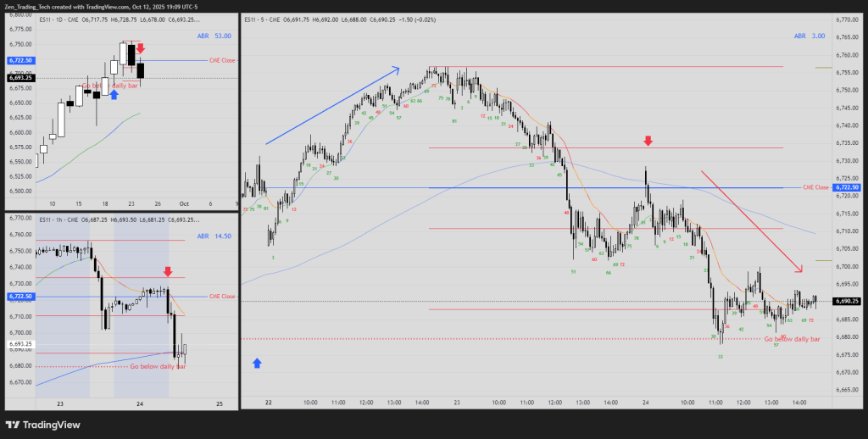Image resolution: width=868 pixels, height=439 pixels.
Task: Click the blue up arrow on daily chart
Action: [x=114, y=95]
